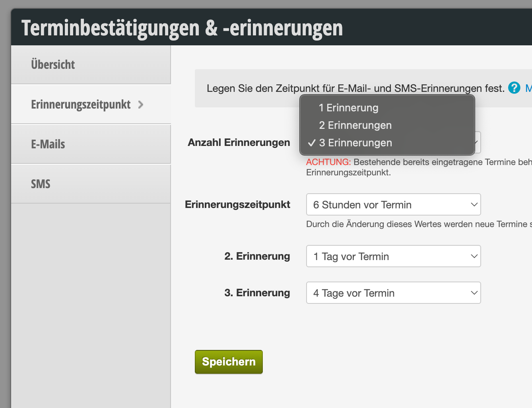The width and height of the screenshot is (532, 408).
Task: Click the "2. Erinnerung" field label
Action: pyautogui.click(x=257, y=256)
